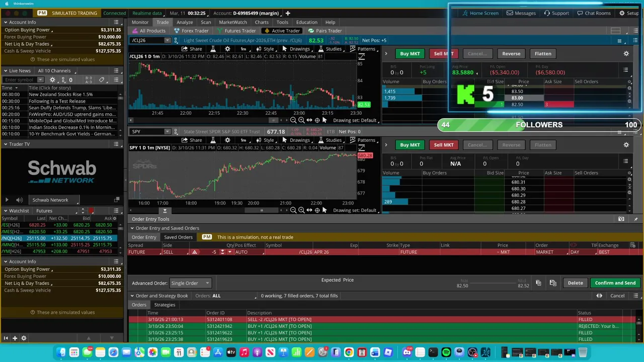Viewport: 644px width, 362px height.
Task: Click Sell MKT for SPY
Action: (x=443, y=145)
